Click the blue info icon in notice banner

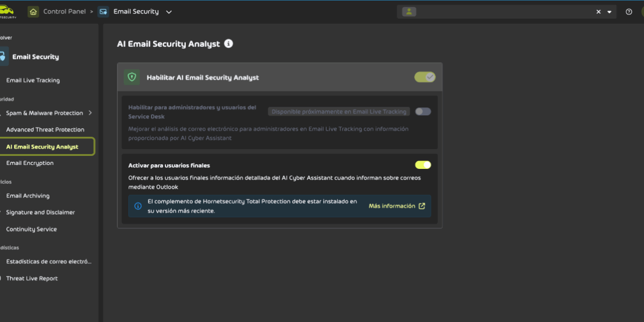[138, 206]
